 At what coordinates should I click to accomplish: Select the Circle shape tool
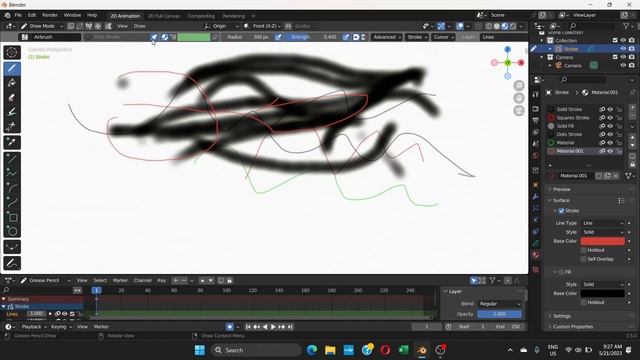(x=12, y=231)
